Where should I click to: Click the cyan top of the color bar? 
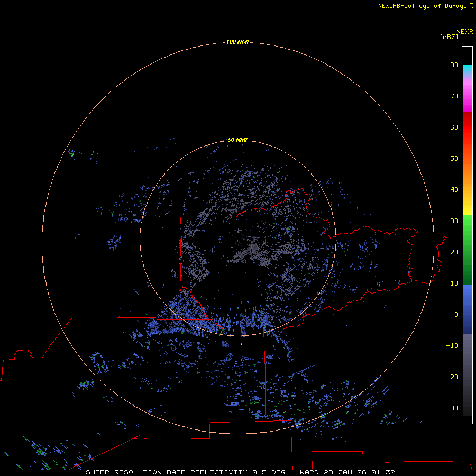click(467, 69)
